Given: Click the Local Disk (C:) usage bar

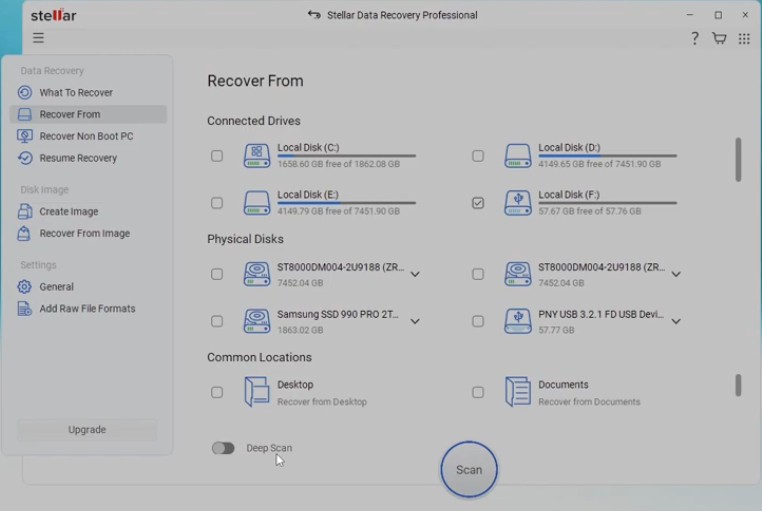Looking at the screenshot, I should pos(346,156).
